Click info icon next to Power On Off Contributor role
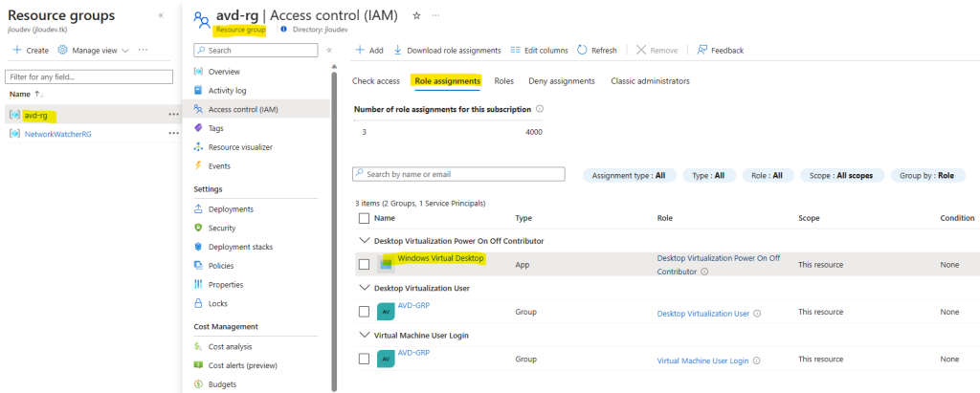980x393 pixels. coord(704,272)
